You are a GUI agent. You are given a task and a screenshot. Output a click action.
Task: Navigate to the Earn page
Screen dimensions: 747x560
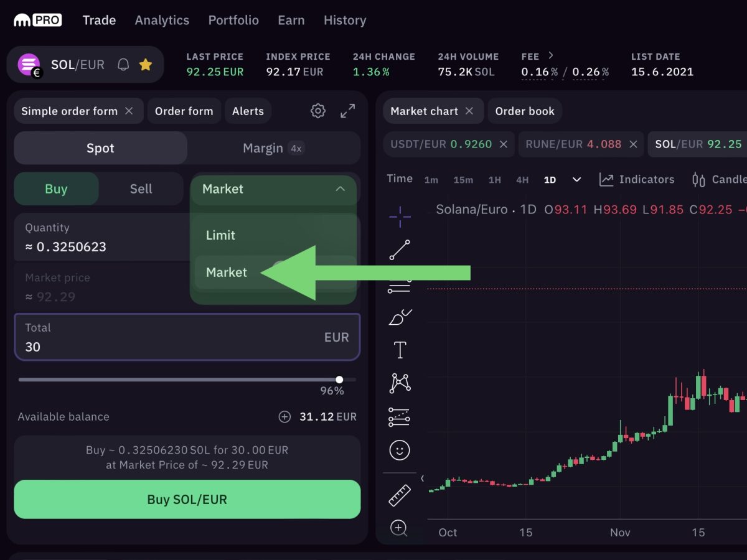[x=291, y=21]
